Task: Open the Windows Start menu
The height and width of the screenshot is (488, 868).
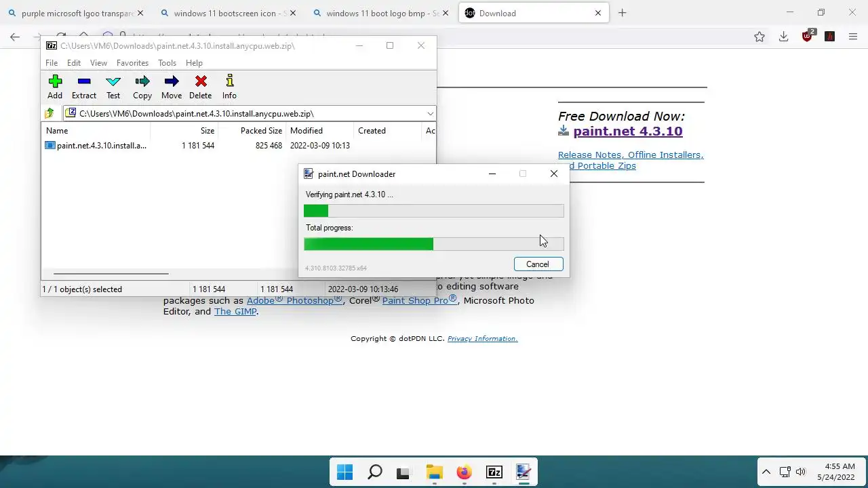Action: coord(344,472)
